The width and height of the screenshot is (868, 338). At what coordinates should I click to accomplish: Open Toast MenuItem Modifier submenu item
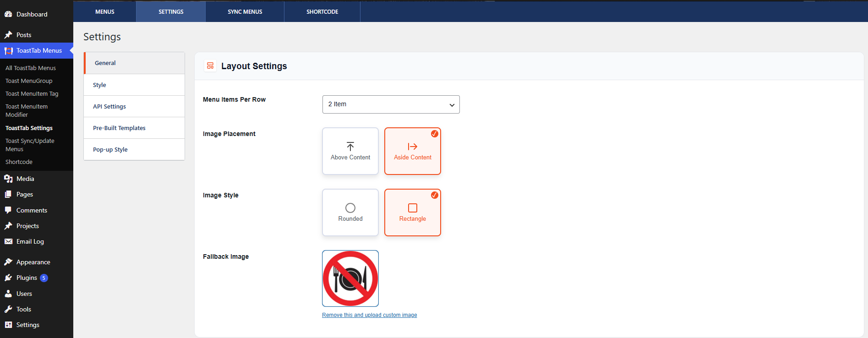[x=27, y=110]
